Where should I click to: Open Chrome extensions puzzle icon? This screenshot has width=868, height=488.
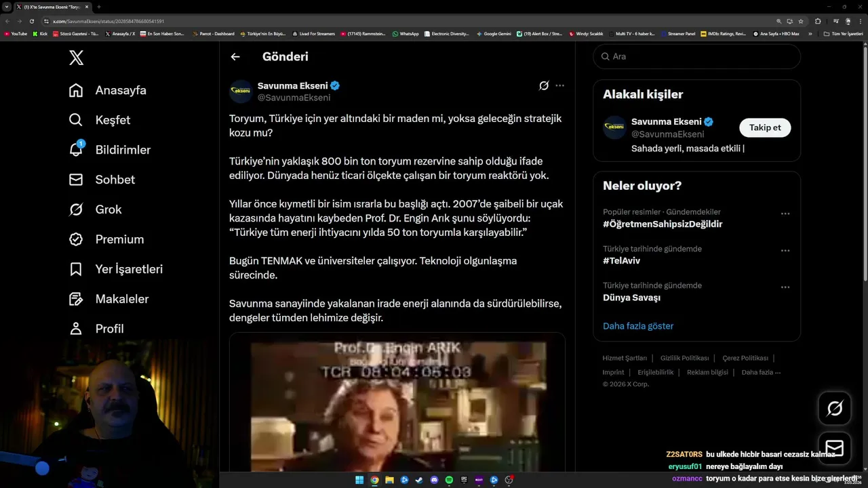point(818,21)
